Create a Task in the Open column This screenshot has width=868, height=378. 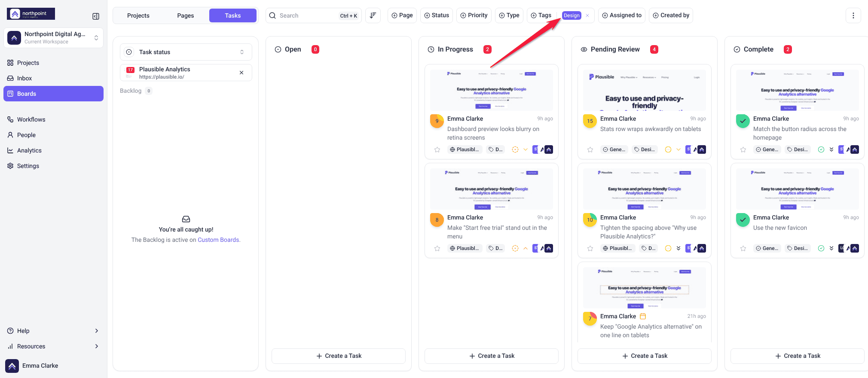[x=339, y=356]
